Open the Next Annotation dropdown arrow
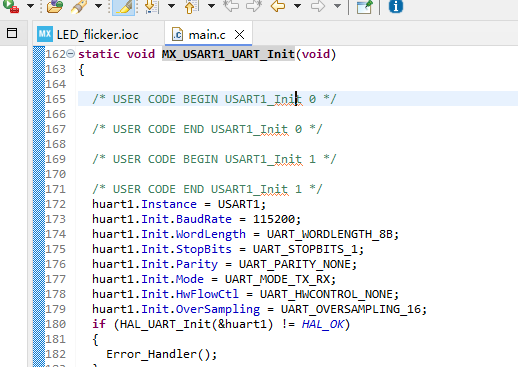 pyautogui.click(x=171, y=6)
